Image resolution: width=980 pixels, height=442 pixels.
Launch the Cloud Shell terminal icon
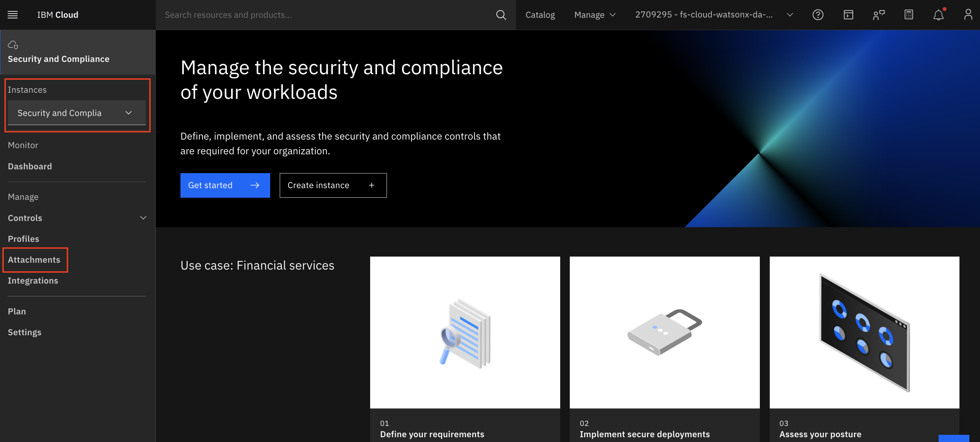(x=849, y=15)
